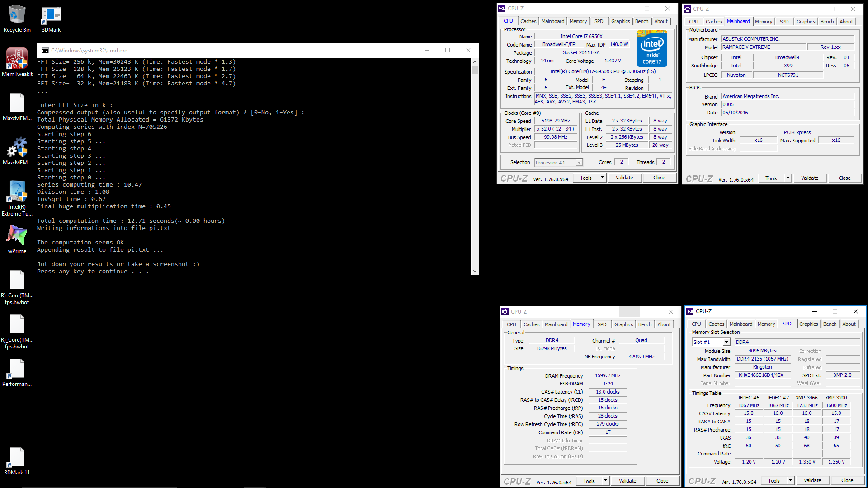Open About tab in SPD window
The width and height of the screenshot is (868, 488).
(x=849, y=324)
